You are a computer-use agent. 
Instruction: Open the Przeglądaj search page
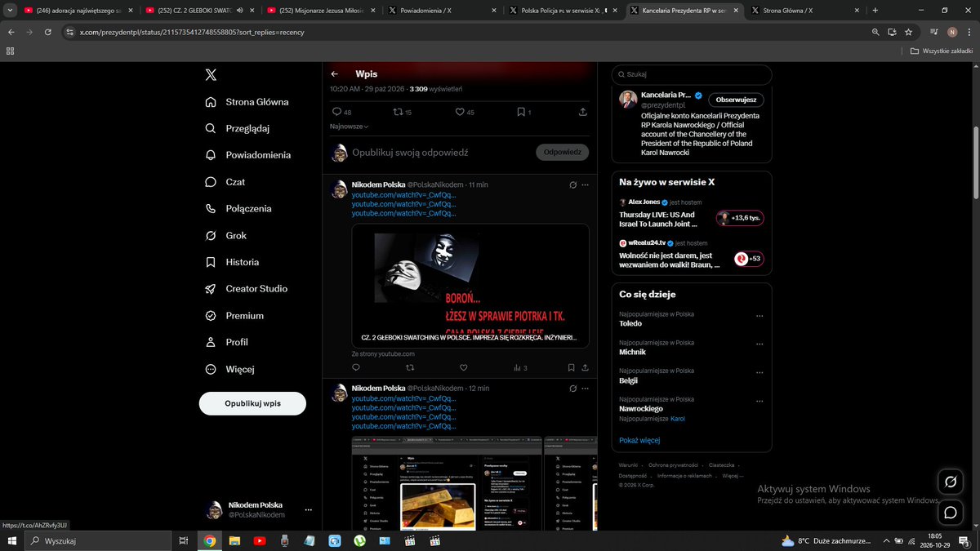click(x=237, y=128)
